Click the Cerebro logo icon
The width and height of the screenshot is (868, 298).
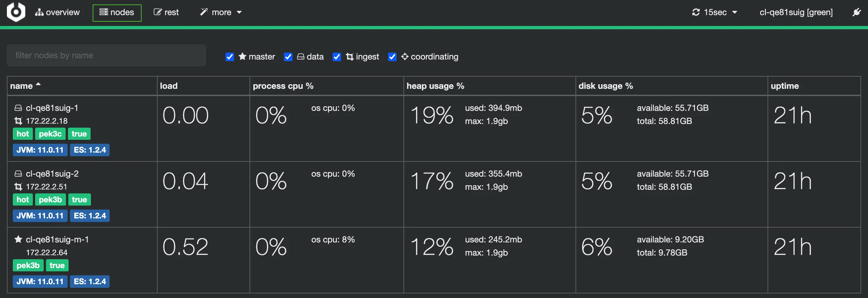16,12
